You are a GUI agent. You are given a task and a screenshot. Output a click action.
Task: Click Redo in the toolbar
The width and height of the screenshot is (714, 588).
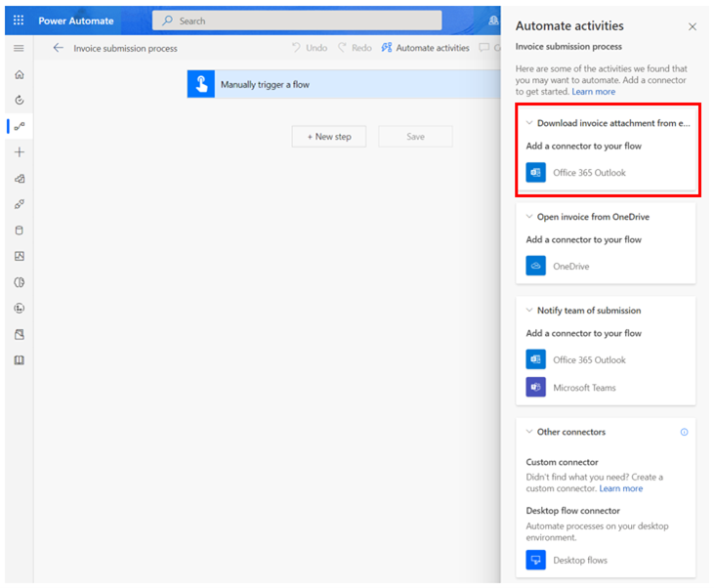tap(355, 48)
